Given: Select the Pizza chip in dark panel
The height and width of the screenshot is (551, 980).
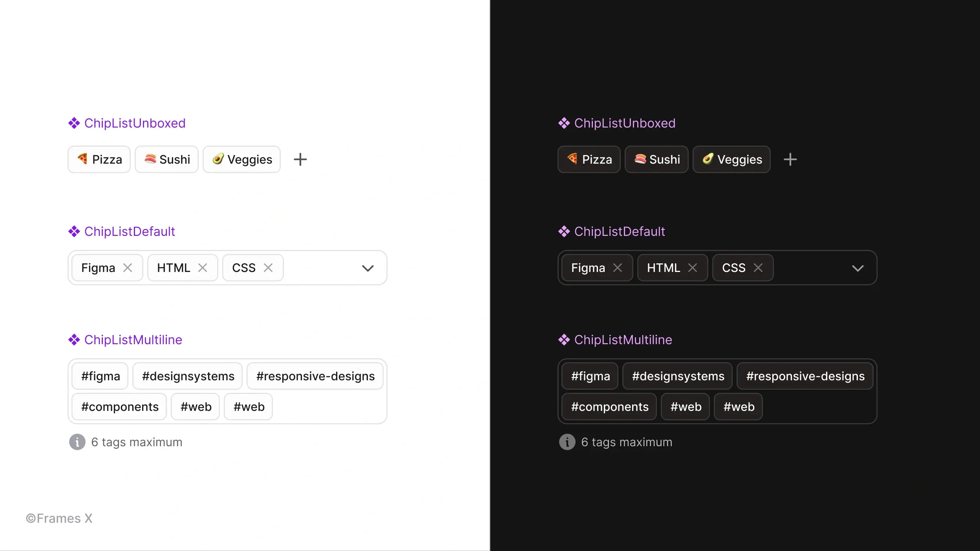Looking at the screenshot, I should click(x=589, y=159).
